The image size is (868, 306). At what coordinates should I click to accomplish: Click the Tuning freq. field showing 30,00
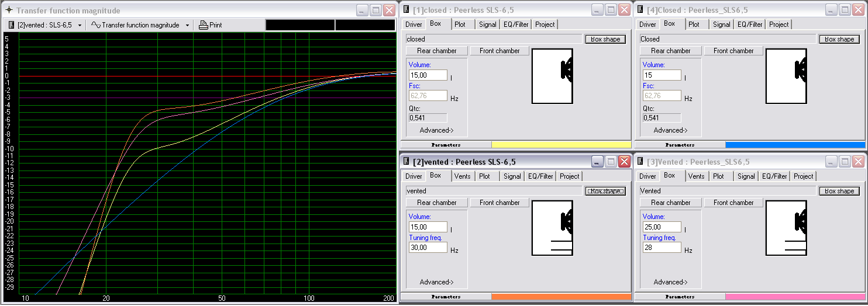coord(428,248)
